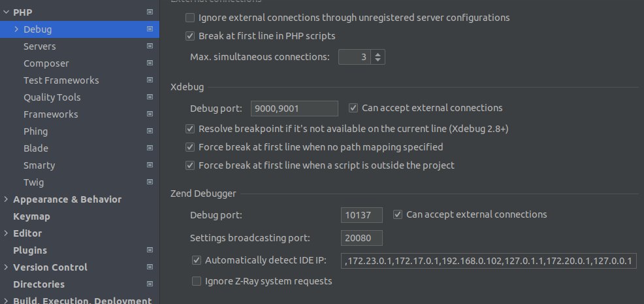Disable Automatically detect IDE IP checkbox
The height and width of the screenshot is (304, 644).
[197, 260]
